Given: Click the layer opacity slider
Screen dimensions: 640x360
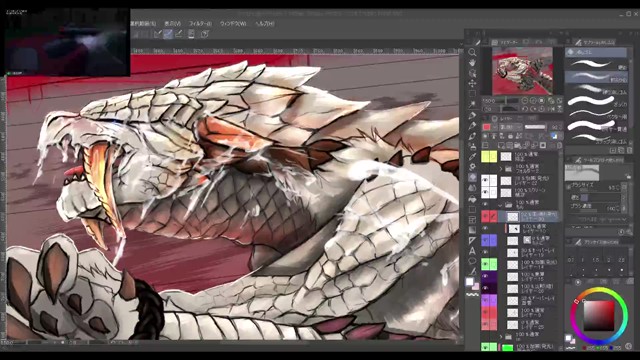Looking at the screenshot, I should coord(535,127).
